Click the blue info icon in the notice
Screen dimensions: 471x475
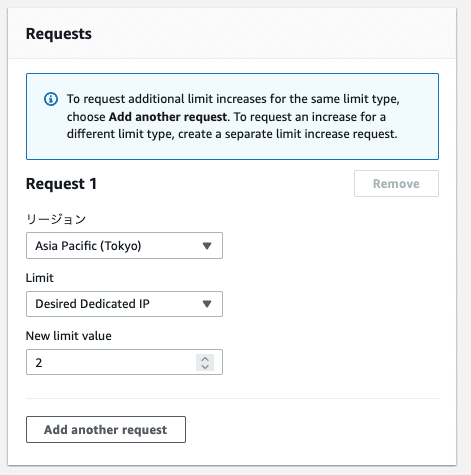(x=51, y=99)
